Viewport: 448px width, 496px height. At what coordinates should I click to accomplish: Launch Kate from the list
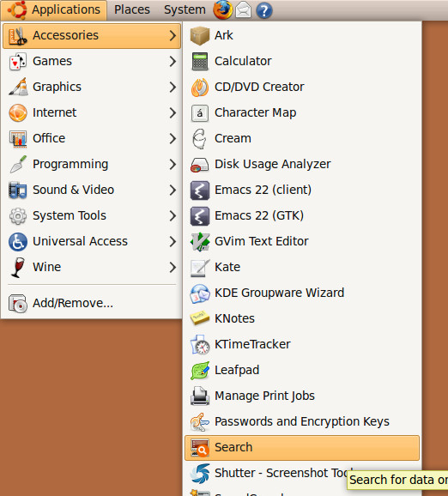click(x=302, y=267)
